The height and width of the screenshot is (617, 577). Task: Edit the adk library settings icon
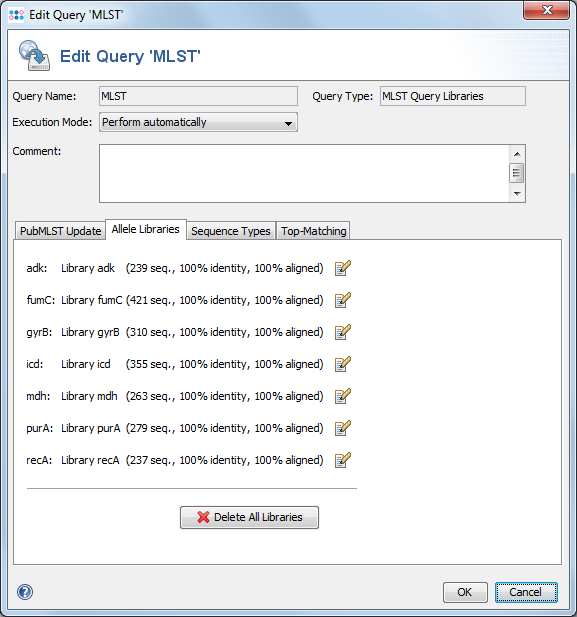point(342,268)
